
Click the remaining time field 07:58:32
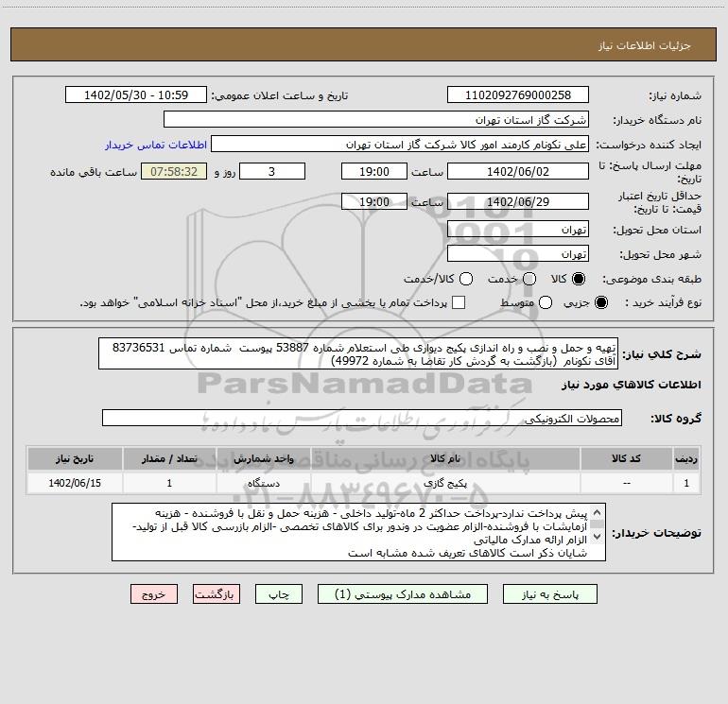pos(174,171)
